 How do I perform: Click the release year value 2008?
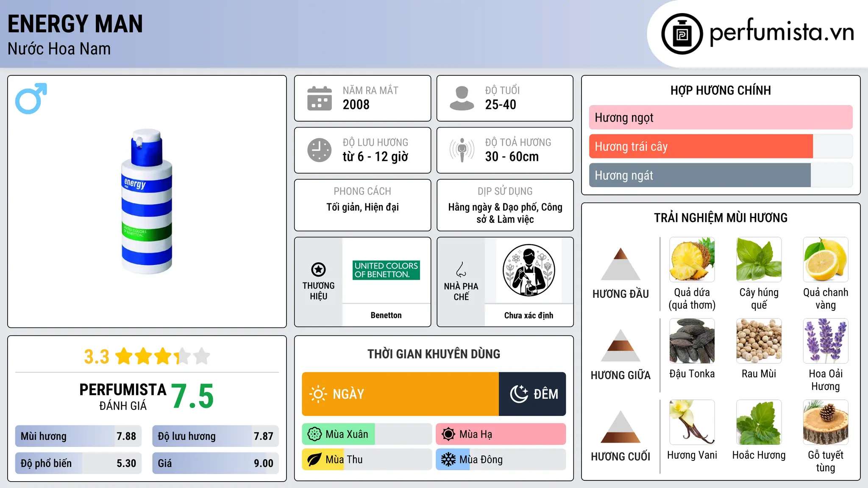point(356,105)
